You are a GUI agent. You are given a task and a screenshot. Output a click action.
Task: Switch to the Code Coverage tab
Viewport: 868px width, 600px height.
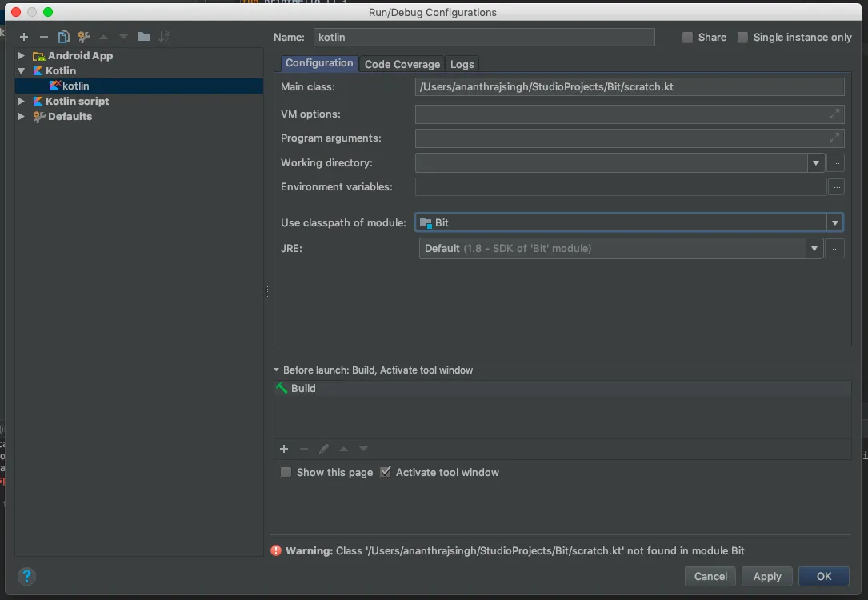pos(402,64)
